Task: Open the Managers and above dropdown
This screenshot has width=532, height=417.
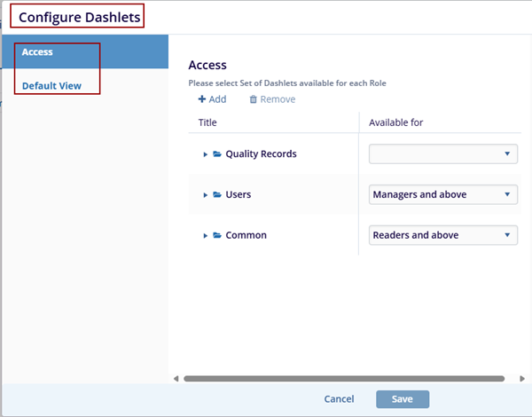Action: point(442,194)
